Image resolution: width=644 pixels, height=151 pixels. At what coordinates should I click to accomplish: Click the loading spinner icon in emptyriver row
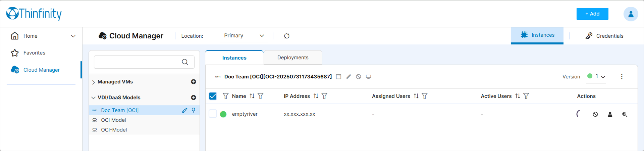(578, 114)
